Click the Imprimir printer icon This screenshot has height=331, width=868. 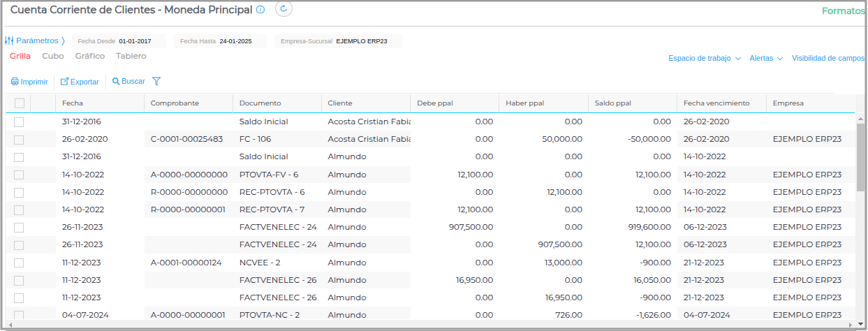pyautogui.click(x=15, y=82)
